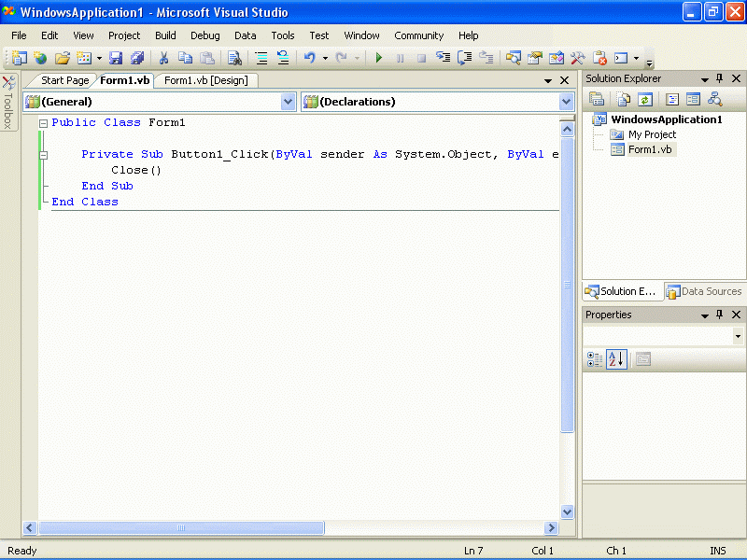The width and height of the screenshot is (747, 560).
Task: Open the Solution Explorer window position menu
Action: pyautogui.click(x=705, y=79)
